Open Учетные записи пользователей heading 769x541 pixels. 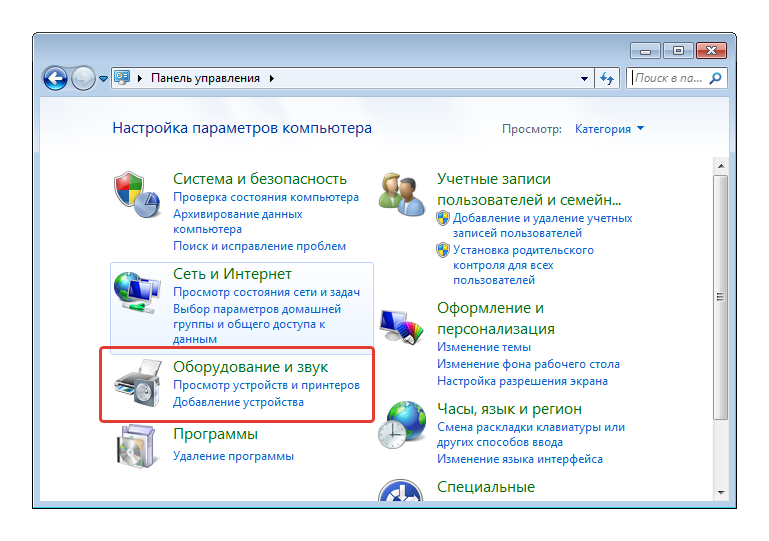coord(529,189)
